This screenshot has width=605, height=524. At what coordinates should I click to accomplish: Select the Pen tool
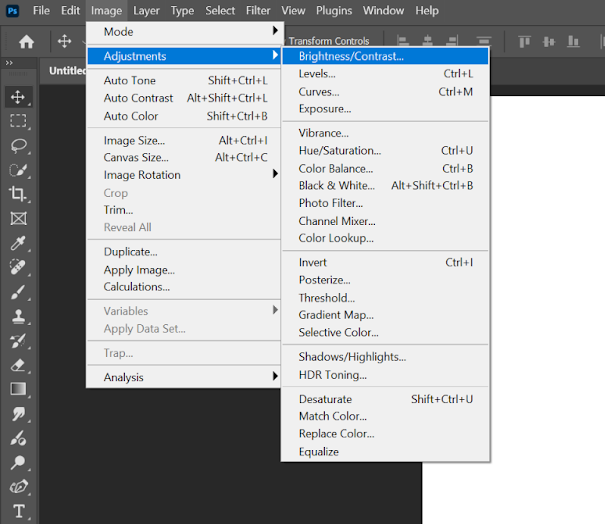coord(18,487)
